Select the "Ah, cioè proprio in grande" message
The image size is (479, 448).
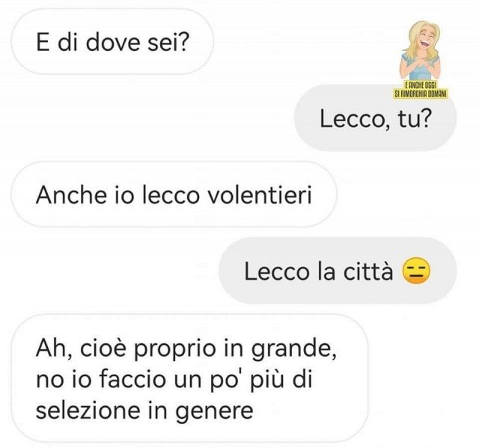click(x=189, y=378)
